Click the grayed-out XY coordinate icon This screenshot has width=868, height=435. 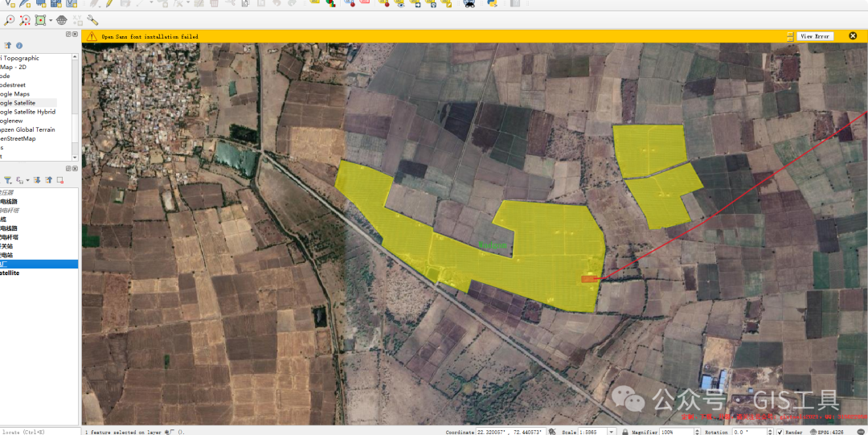pyautogui.click(x=77, y=20)
